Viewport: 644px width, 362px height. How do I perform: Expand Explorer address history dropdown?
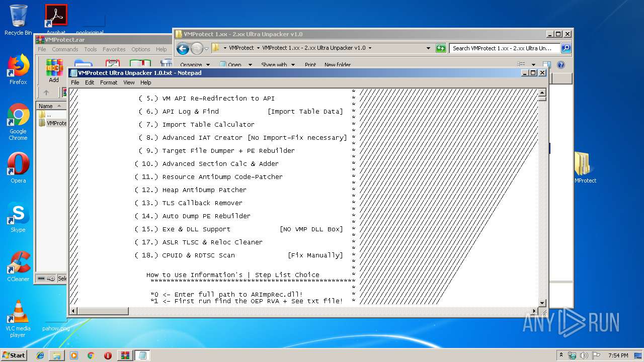428,48
